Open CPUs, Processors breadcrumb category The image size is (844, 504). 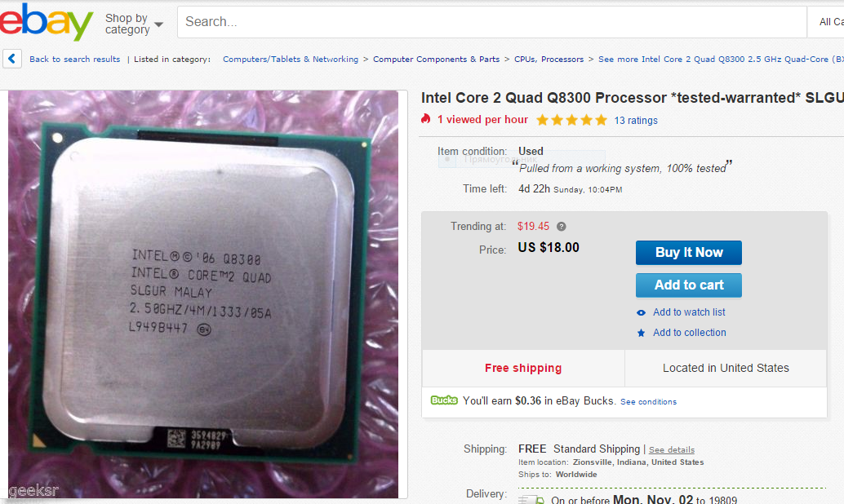pos(549,60)
